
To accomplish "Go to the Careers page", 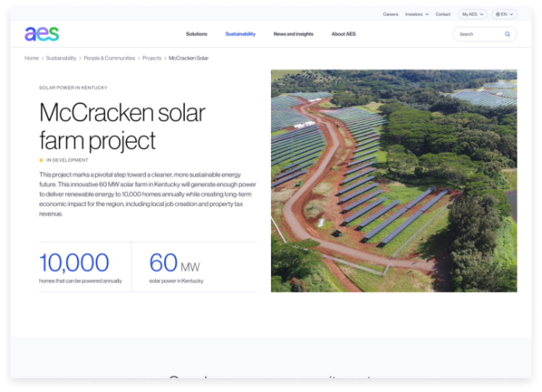I will tap(390, 14).
